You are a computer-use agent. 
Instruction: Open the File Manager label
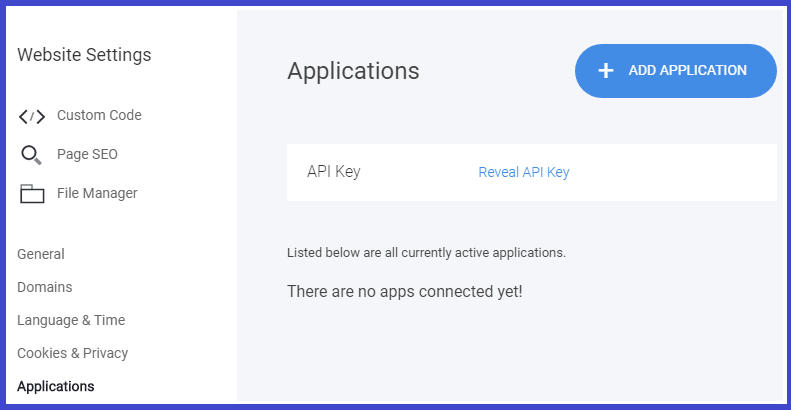coord(97,193)
